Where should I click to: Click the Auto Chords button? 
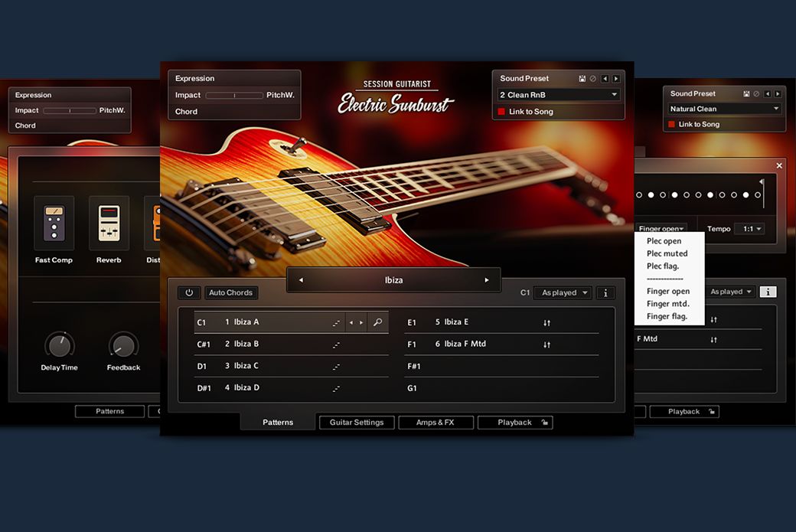[x=231, y=292]
